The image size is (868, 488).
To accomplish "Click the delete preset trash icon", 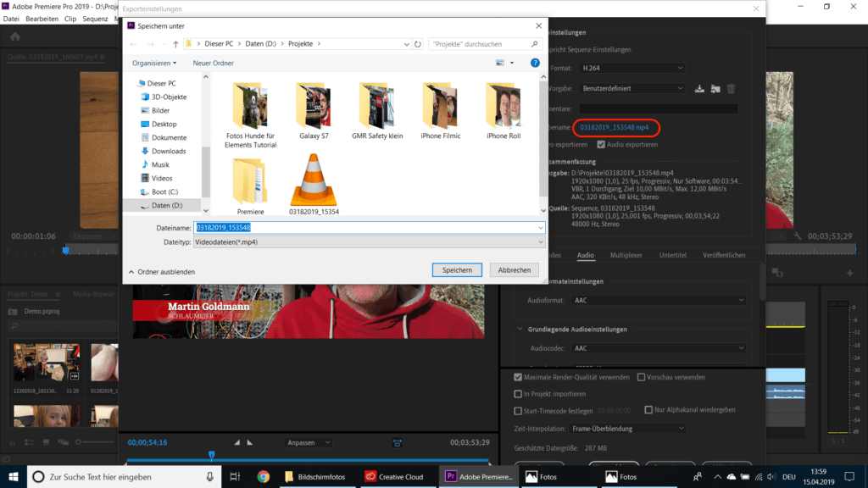I will (732, 88).
